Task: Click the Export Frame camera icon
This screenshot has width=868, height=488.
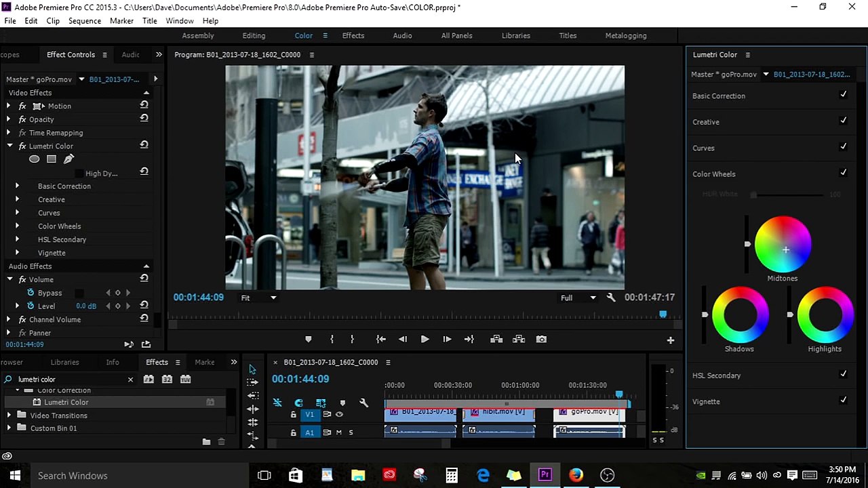Action: [x=541, y=340]
